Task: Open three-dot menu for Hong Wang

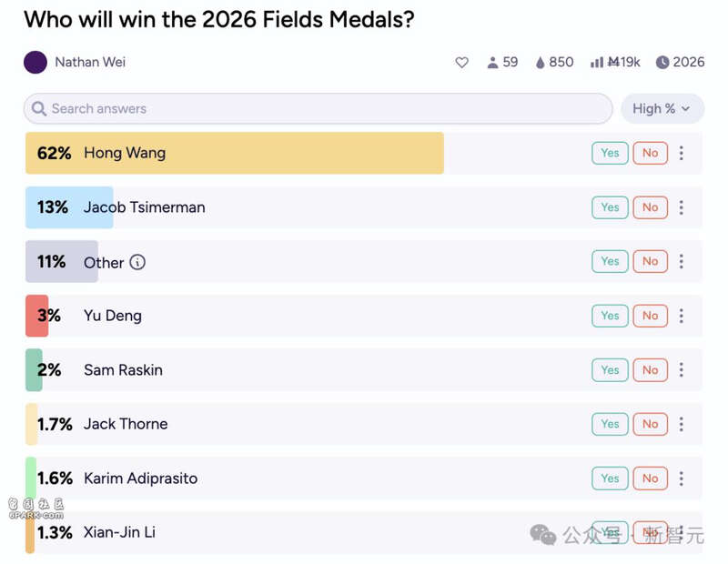Action: [681, 153]
